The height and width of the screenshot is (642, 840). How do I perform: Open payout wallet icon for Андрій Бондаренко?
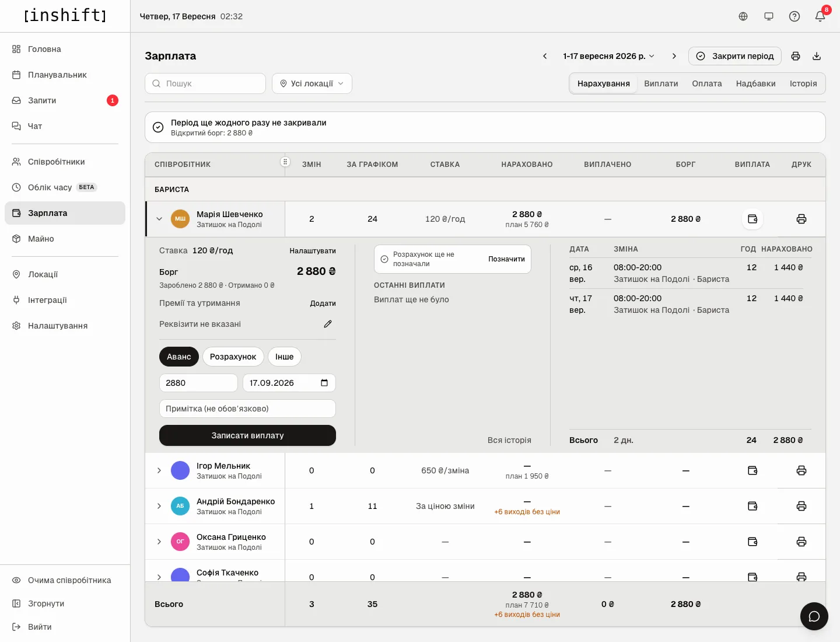(x=752, y=506)
